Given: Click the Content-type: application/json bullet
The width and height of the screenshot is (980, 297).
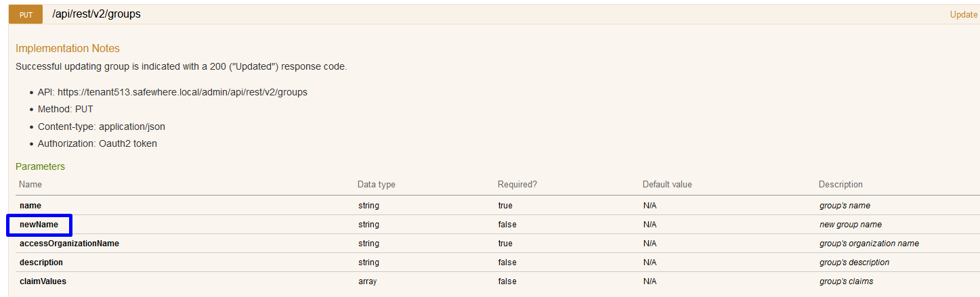Looking at the screenshot, I should [101, 127].
